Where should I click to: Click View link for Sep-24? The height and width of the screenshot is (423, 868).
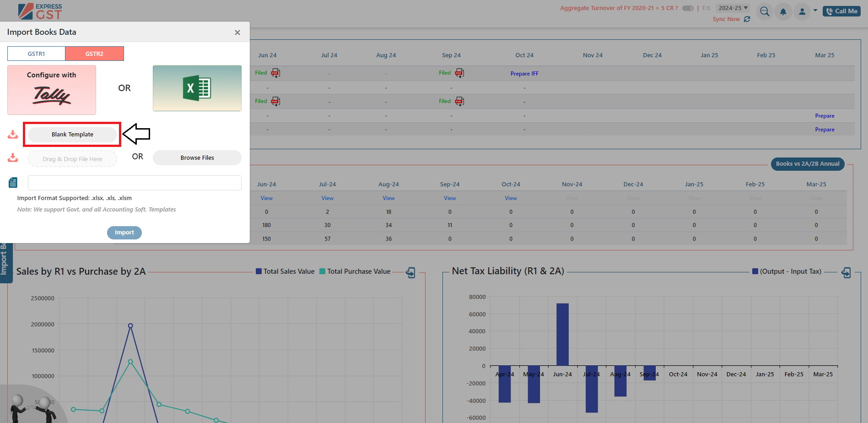pyautogui.click(x=450, y=198)
